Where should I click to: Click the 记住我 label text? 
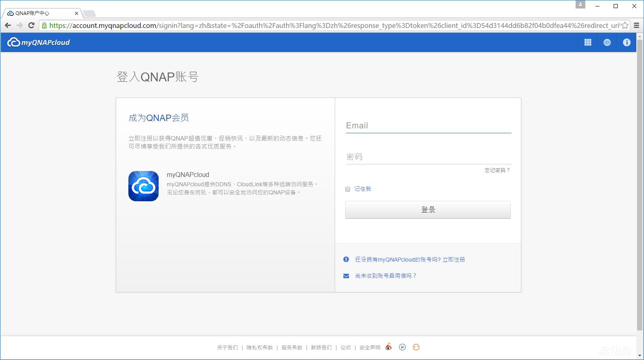coord(363,189)
